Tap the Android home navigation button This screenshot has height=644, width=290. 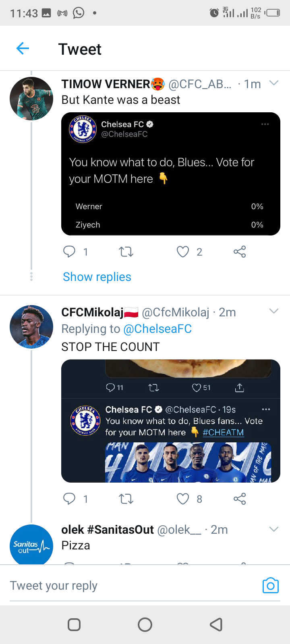tap(145, 625)
